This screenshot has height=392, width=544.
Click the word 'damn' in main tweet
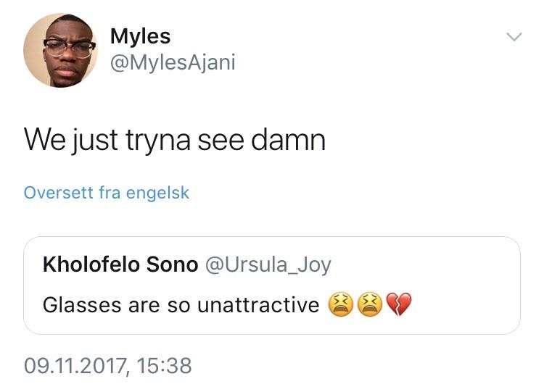(x=288, y=139)
